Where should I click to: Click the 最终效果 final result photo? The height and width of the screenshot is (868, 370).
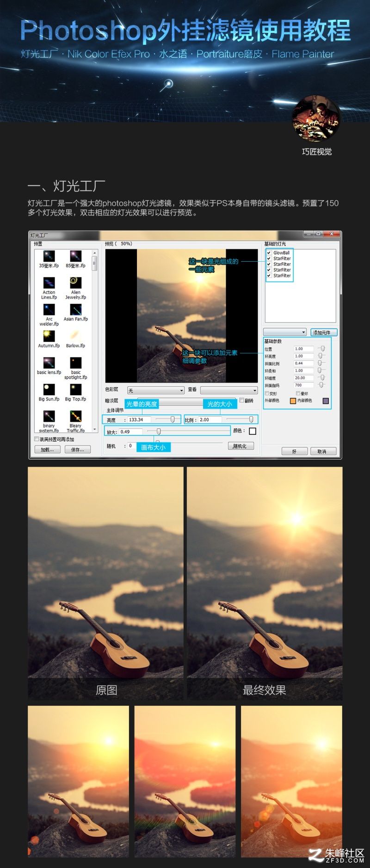(265, 583)
